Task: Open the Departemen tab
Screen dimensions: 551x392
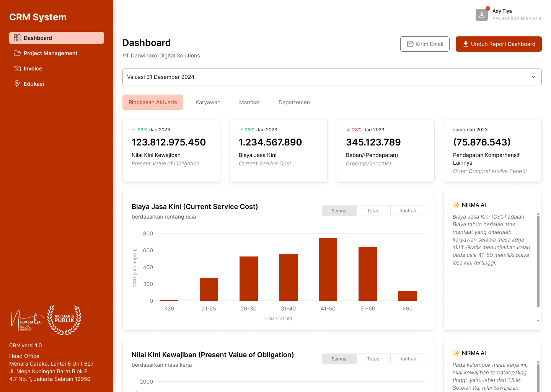Action: tap(294, 102)
